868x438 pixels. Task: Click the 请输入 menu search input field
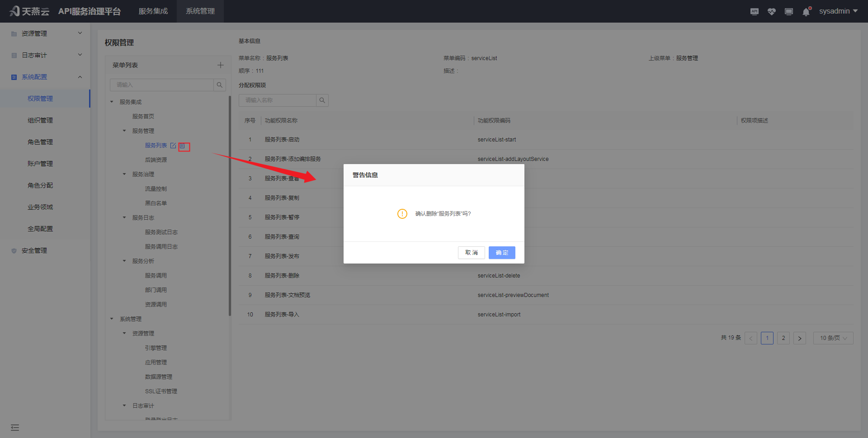(x=161, y=85)
